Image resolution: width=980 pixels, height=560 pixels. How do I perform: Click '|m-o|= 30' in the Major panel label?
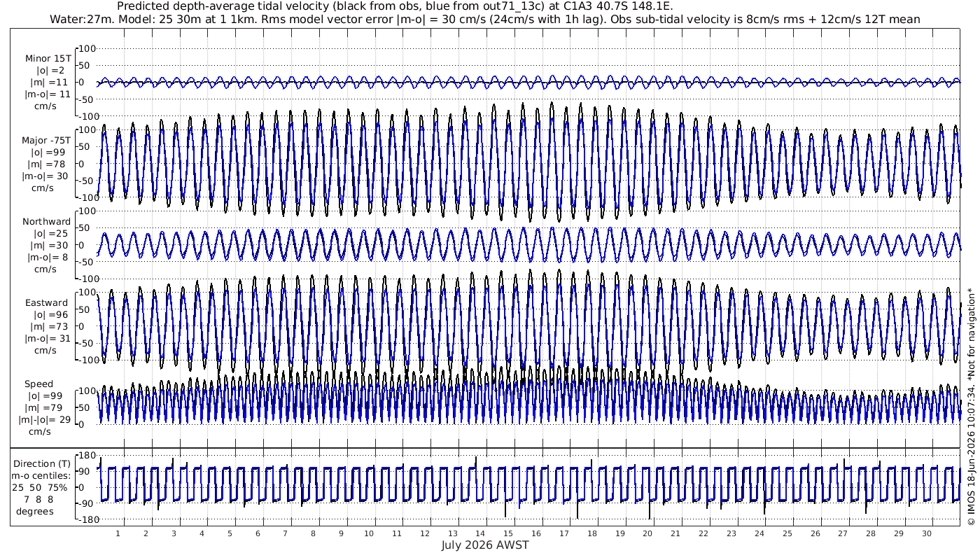tap(45, 176)
